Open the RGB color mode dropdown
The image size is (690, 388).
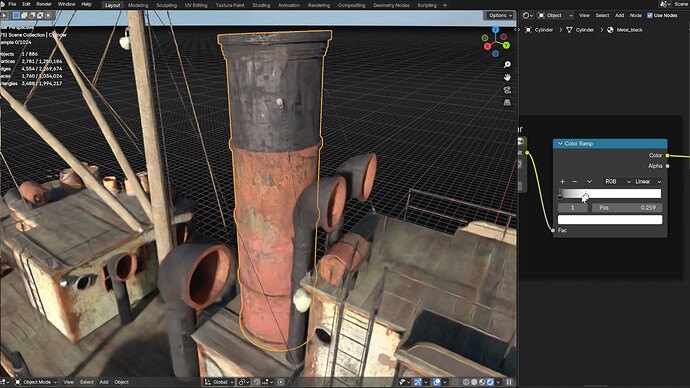tap(617, 181)
